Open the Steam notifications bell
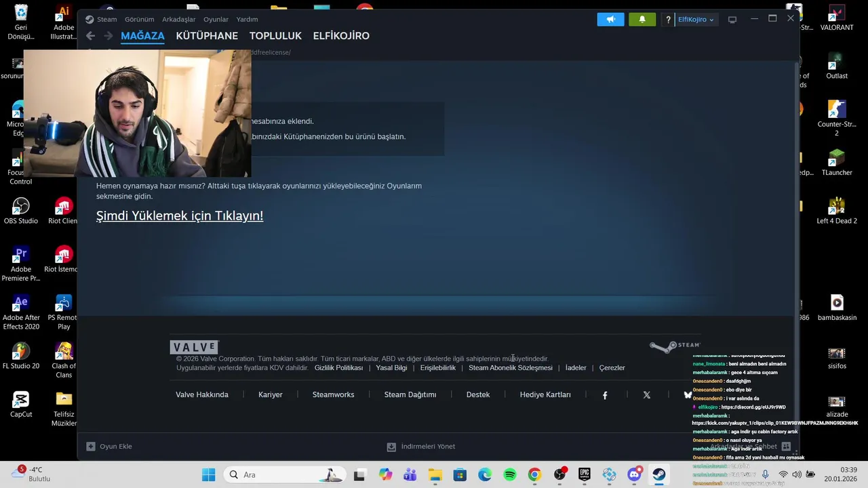Image resolution: width=868 pixels, height=488 pixels. 642,20
